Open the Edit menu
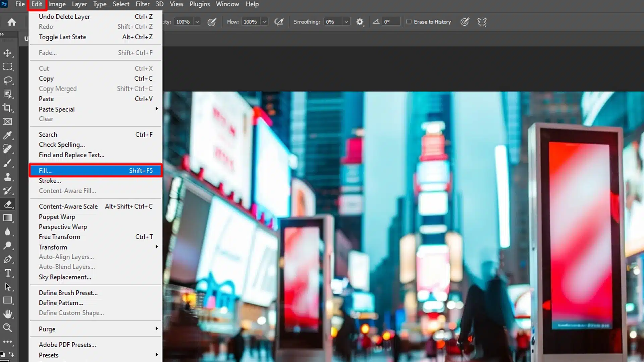This screenshot has height=362, width=644. pos(36,4)
